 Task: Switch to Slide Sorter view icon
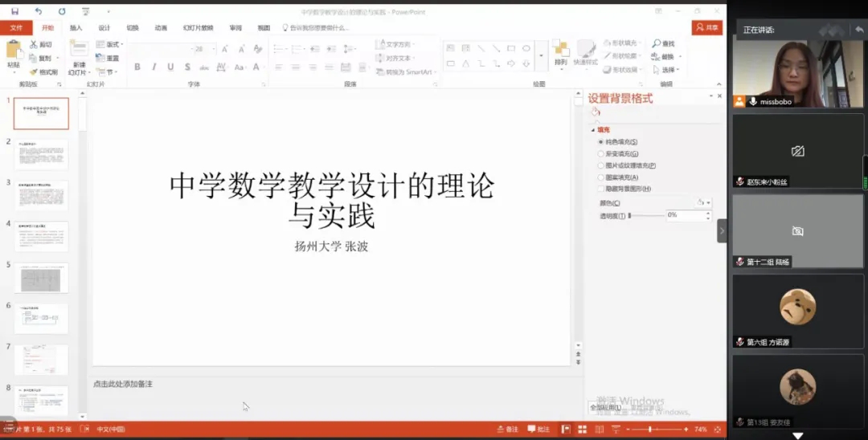click(583, 429)
